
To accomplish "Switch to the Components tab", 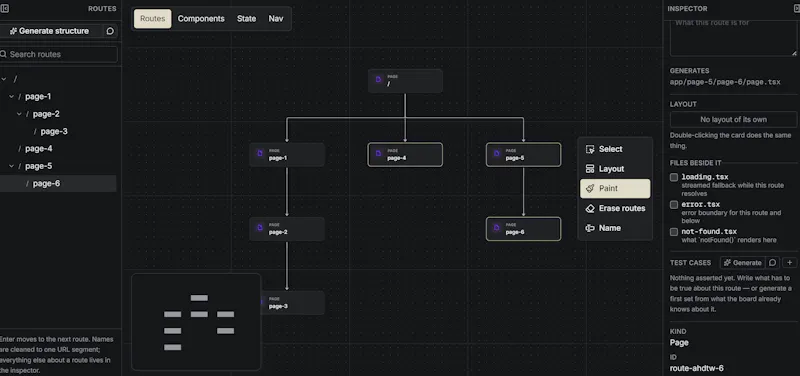I will [x=201, y=19].
